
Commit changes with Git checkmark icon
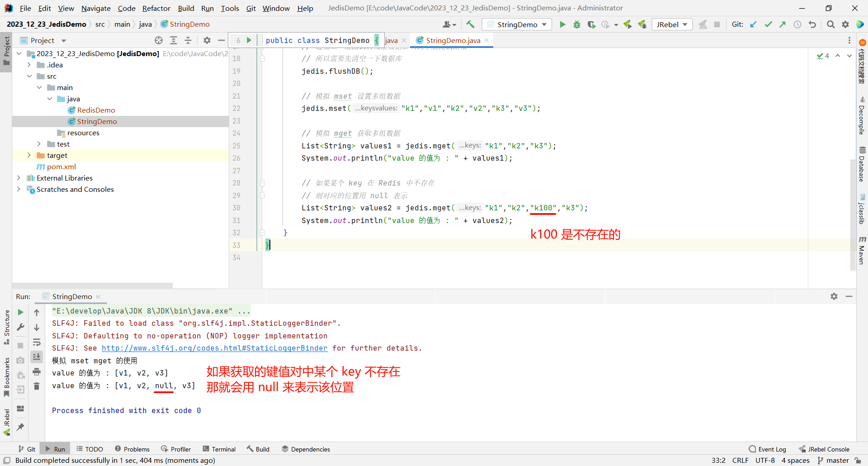tap(768, 24)
